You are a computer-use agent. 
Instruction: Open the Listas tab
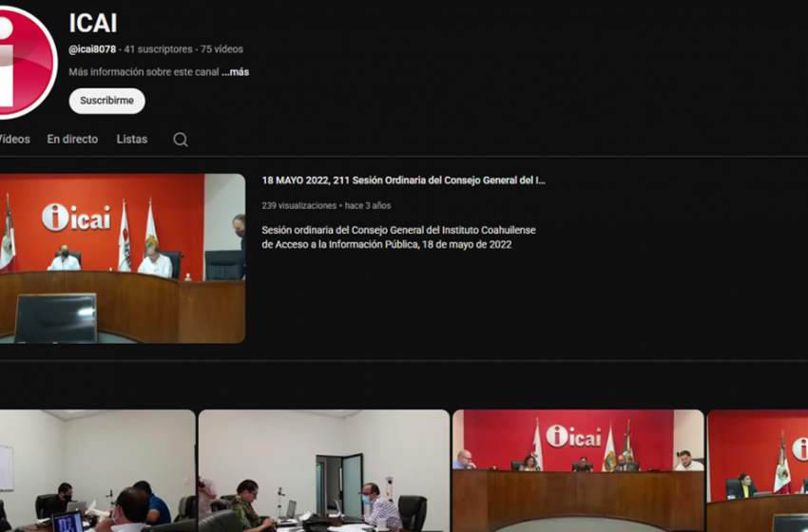tap(132, 139)
